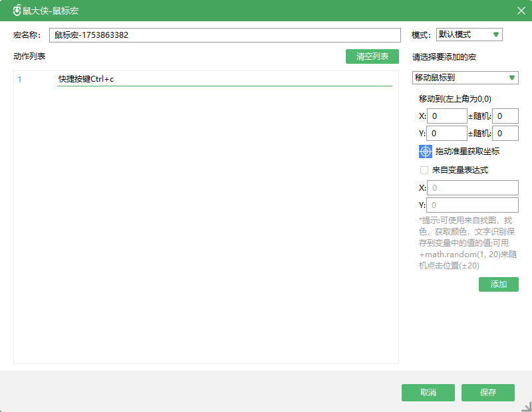This screenshot has width=532, height=412.
Task: Click the 宏名称 text field
Action: point(225,35)
